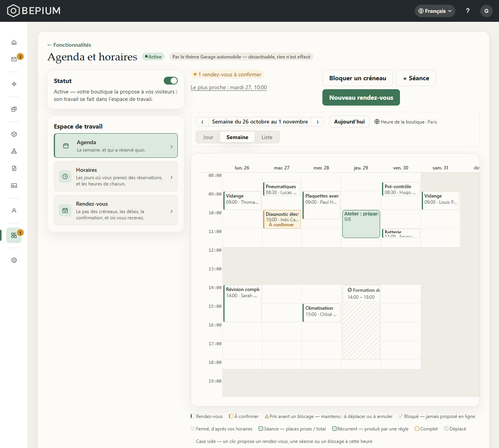The width and height of the screenshot is (499, 448).
Task: Open the help question mark icon
Action: (468, 11)
